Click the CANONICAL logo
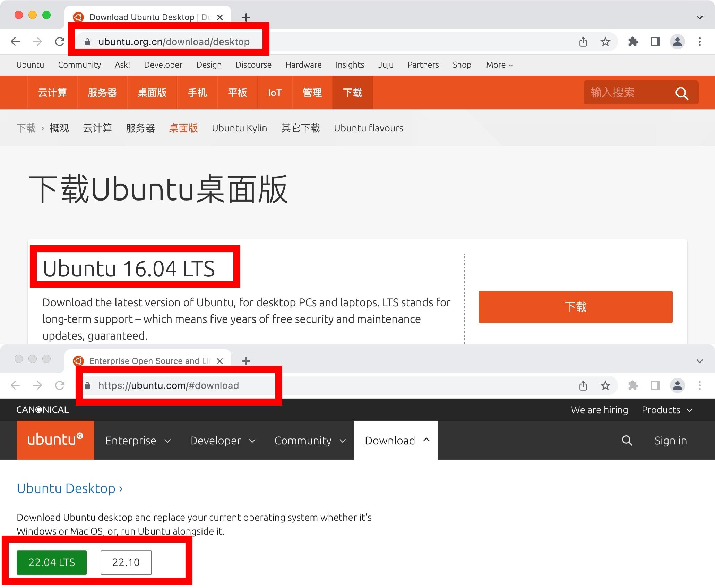Screen dimensions: 715x588 pos(42,410)
